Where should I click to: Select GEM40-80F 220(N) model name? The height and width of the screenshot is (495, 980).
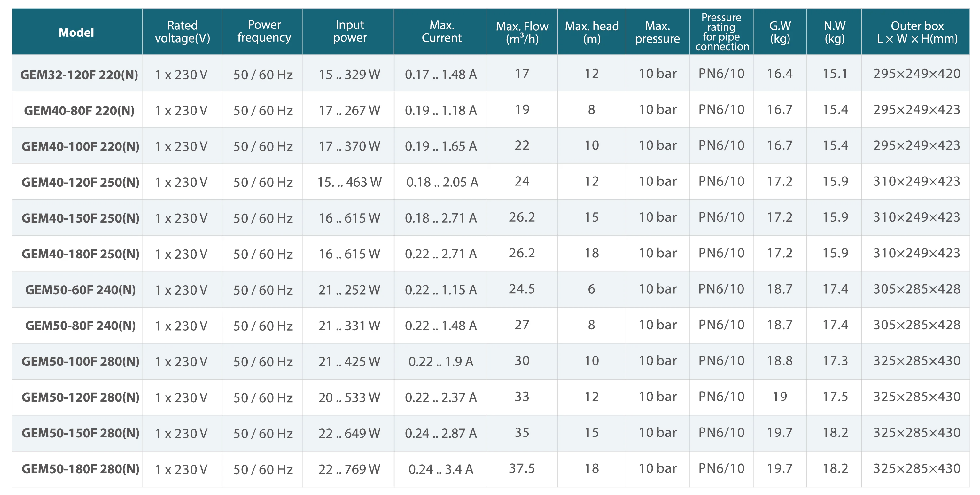(79, 110)
